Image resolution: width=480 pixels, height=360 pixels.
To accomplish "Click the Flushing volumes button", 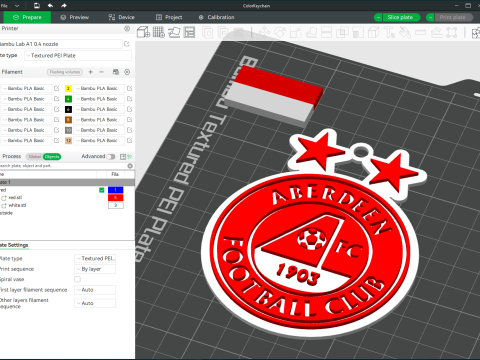I will [x=65, y=72].
